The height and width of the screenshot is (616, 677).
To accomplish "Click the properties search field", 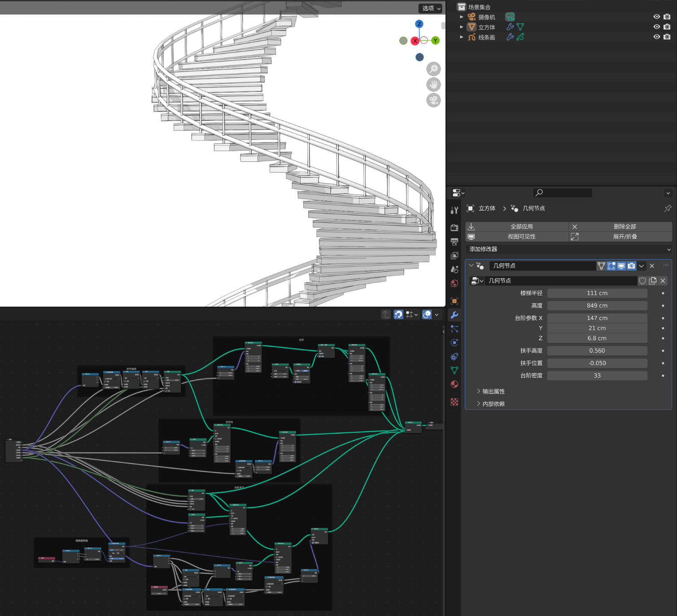I will (563, 193).
